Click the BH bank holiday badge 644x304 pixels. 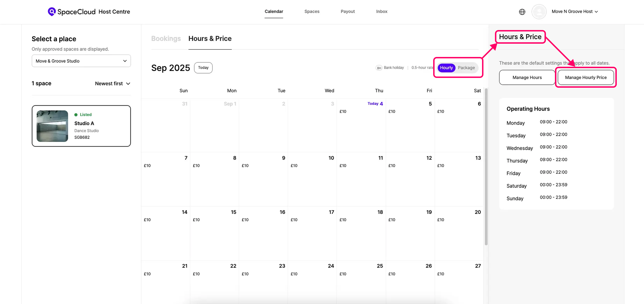[x=379, y=68]
